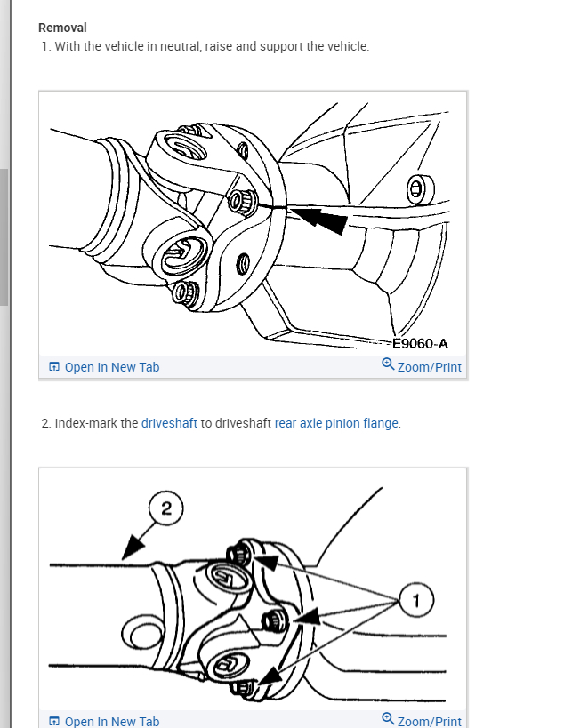The width and height of the screenshot is (588, 728).
Task: Click the Removal section heading
Action: tap(62, 28)
